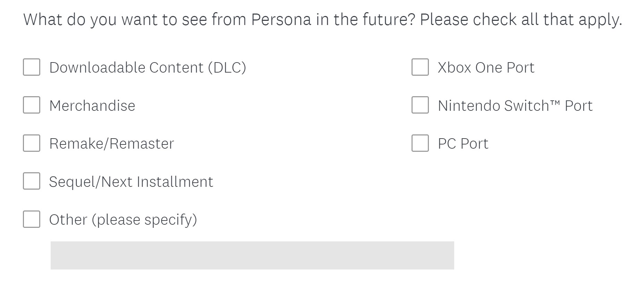Click the 'Xbox One Port' label text
This screenshot has height=290, width=644.
(486, 68)
